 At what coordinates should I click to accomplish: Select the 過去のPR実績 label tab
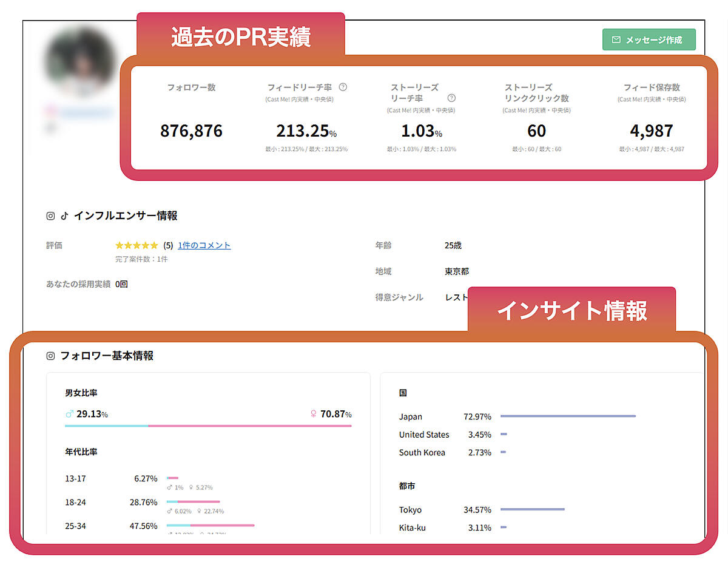pyautogui.click(x=241, y=37)
